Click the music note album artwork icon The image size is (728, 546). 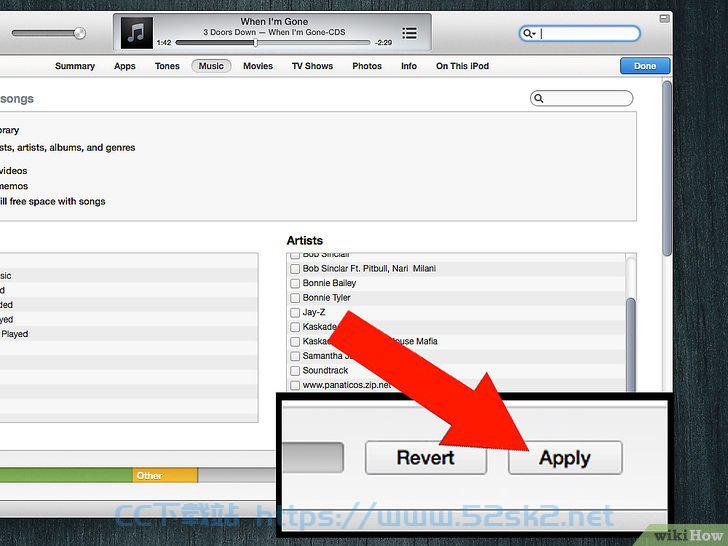click(x=136, y=33)
